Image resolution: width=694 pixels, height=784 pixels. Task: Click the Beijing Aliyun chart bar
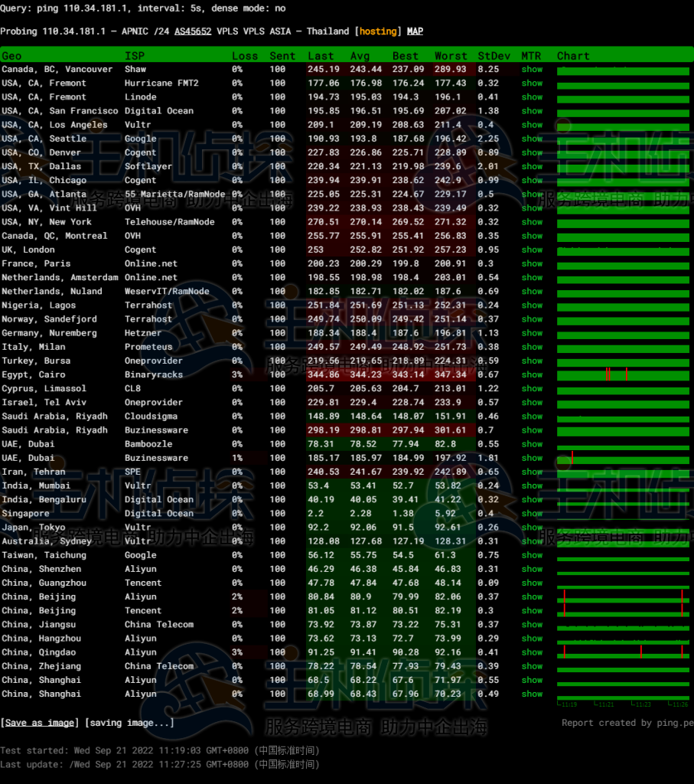623,597
